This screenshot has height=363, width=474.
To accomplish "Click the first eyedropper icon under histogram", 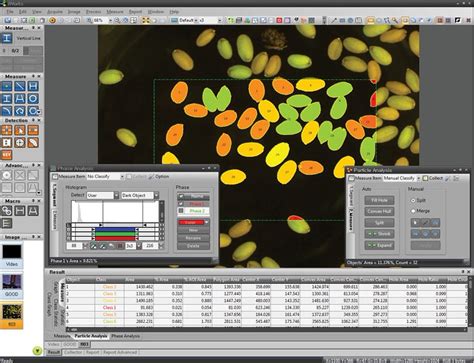I will point(94,246).
